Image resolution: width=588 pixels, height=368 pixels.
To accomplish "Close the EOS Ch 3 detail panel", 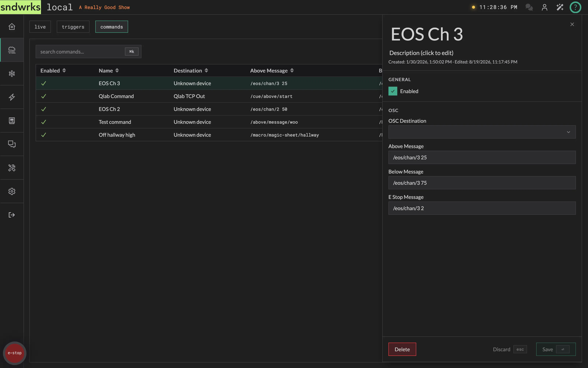I will coord(572,24).
